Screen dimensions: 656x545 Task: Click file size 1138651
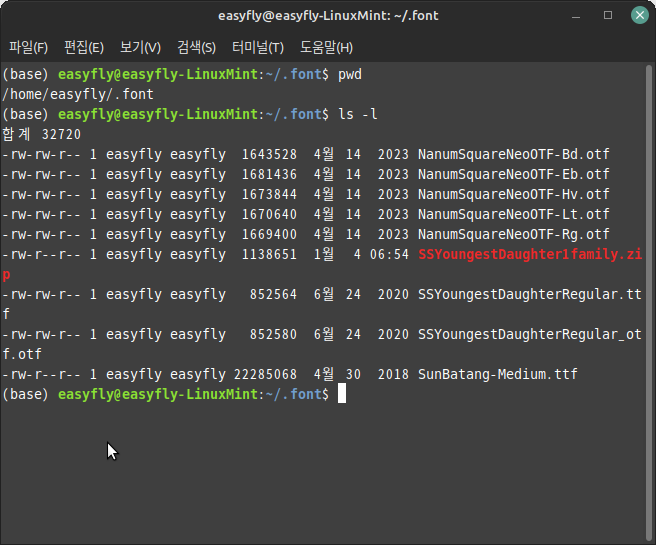click(269, 254)
